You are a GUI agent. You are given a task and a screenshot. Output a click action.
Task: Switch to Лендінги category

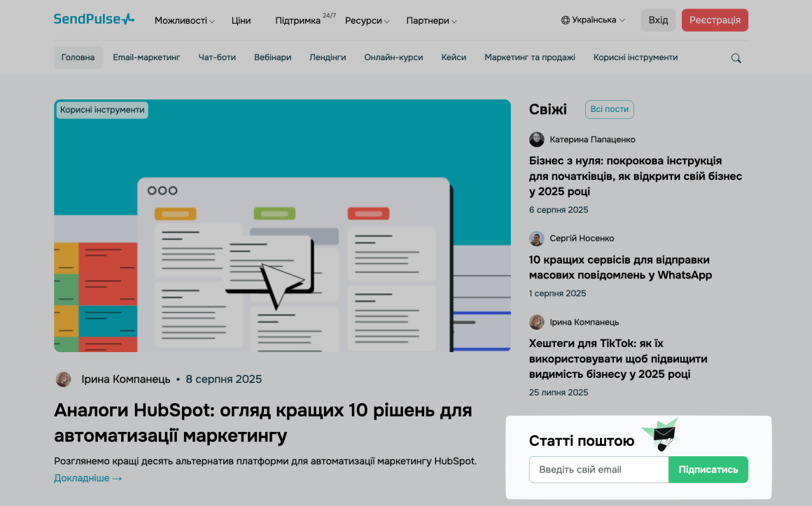coord(328,57)
